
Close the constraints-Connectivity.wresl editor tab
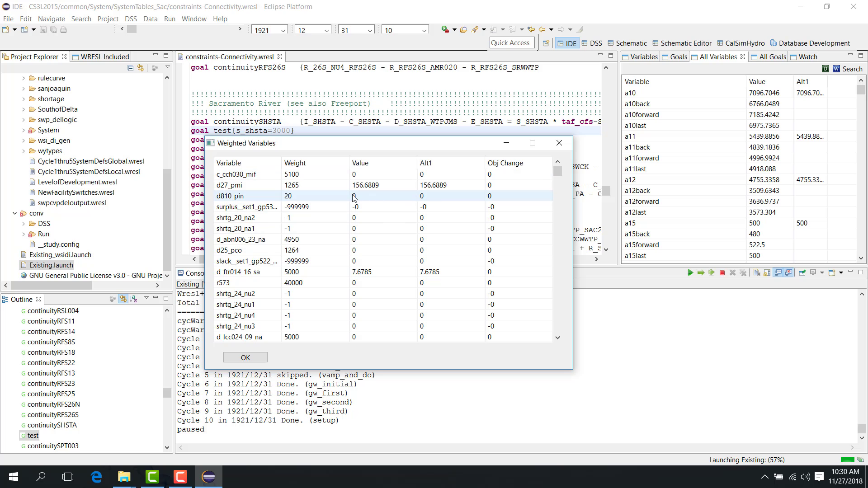click(x=280, y=56)
